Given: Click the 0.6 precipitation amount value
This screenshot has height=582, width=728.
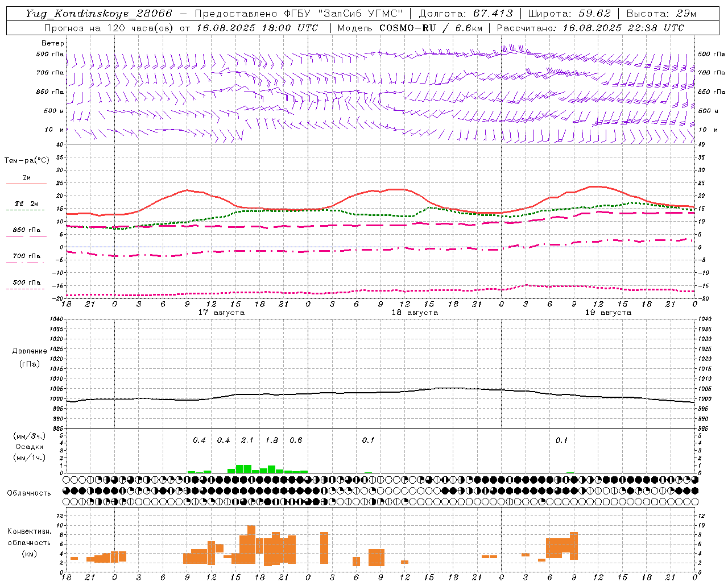Looking at the screenshot, I should tap(296, 440).
